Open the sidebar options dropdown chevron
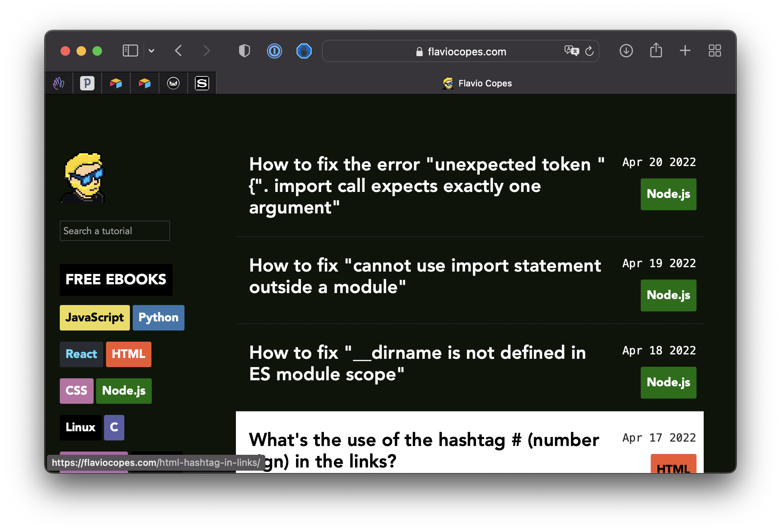The image size is (781, 532). pos(151,51)
